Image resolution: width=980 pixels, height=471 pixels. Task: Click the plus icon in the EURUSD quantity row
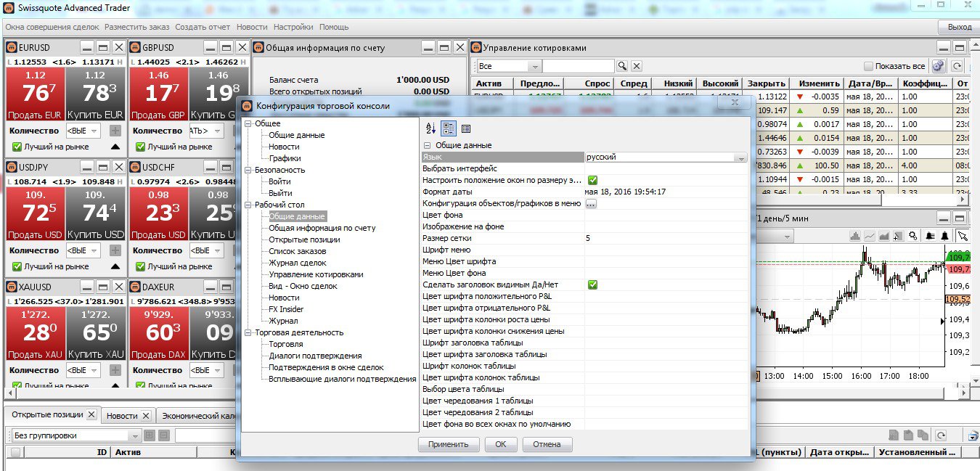[x=115, y=131]
